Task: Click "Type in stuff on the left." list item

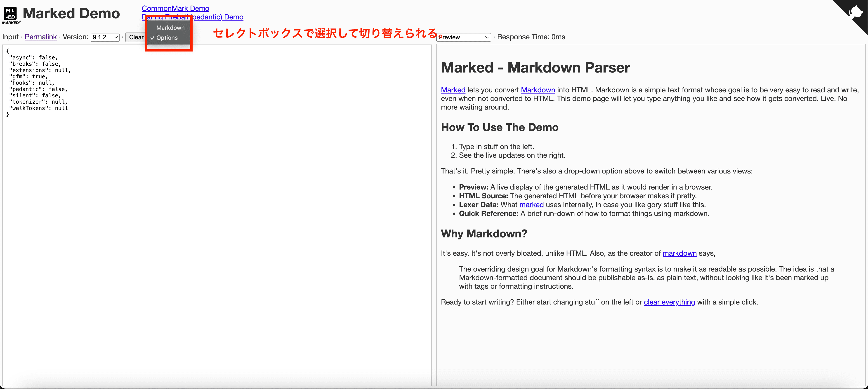Action: pyautogui.click(x=496, y=147)
